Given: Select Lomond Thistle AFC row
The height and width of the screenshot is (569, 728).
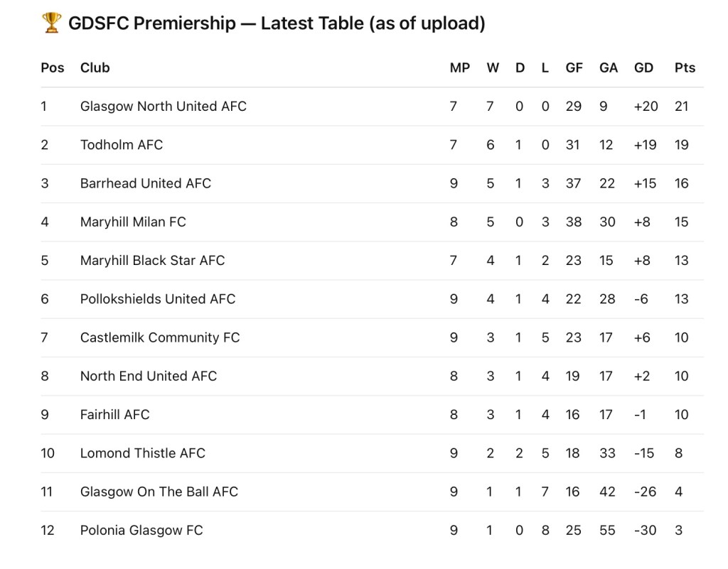Looking at the screenshot, I should point(142,453).
